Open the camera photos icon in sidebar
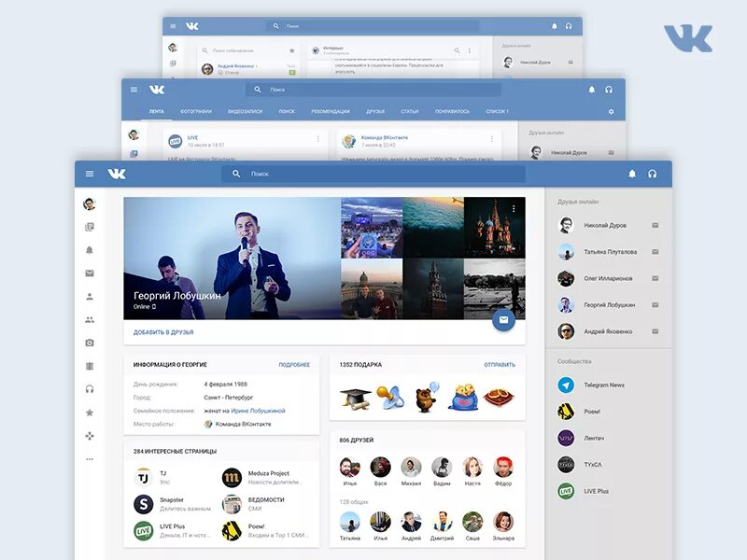Viewport: 747px width, 560px height. [x=90, y=342]
